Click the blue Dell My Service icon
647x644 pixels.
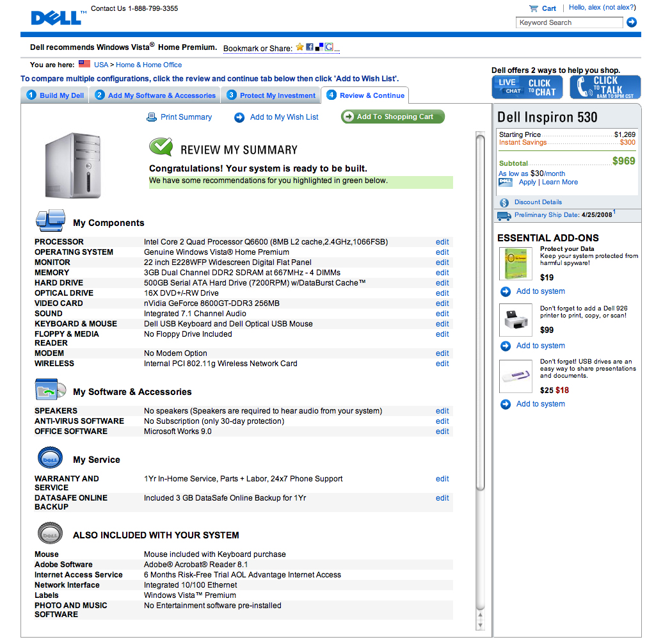[x=50, y=458]
